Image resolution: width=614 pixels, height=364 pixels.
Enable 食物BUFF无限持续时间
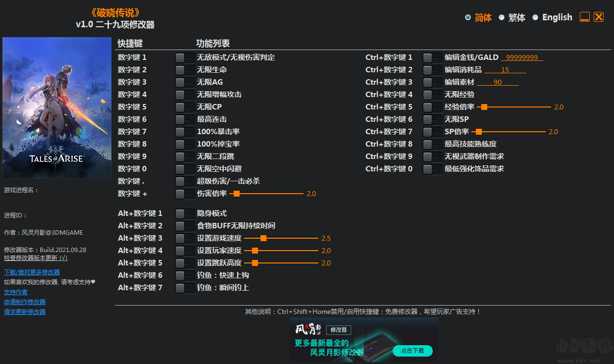[x=185, y=225]
